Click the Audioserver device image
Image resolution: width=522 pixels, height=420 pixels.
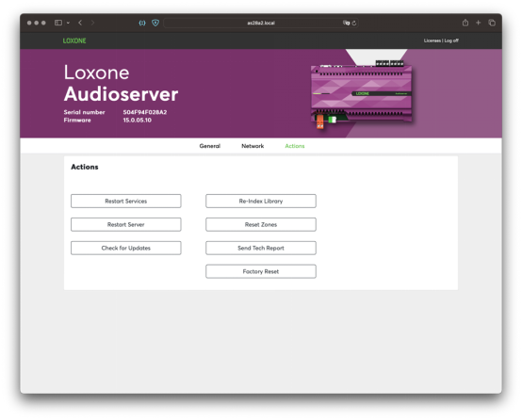pos(362,94)
